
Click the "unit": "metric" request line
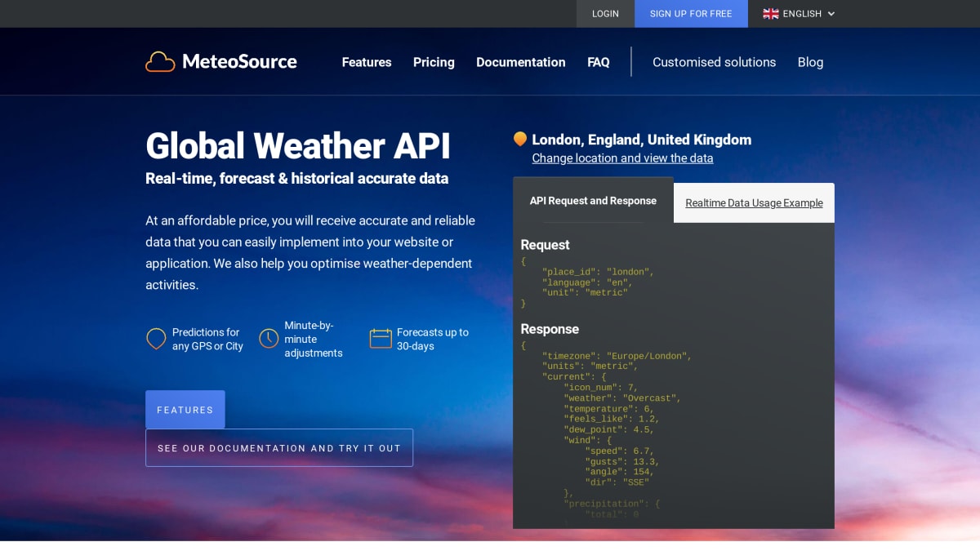tap(585, 292)
